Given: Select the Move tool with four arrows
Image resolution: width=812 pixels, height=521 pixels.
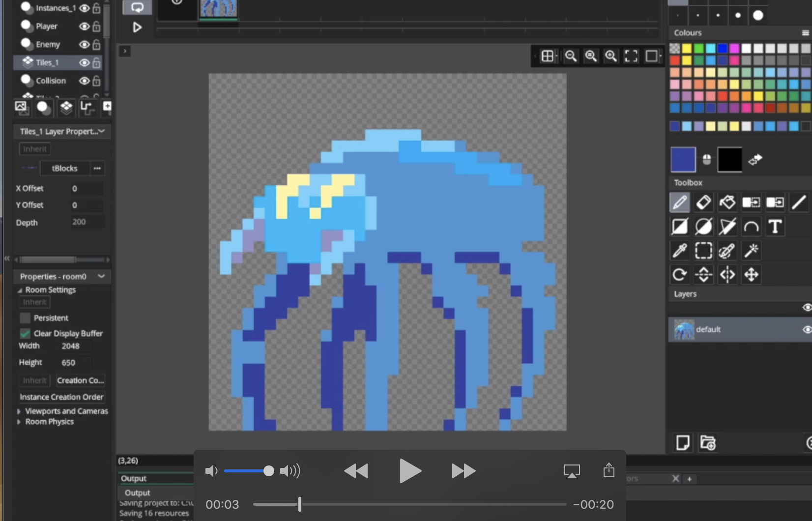Looking at the screenshot, I should point(751,274).
